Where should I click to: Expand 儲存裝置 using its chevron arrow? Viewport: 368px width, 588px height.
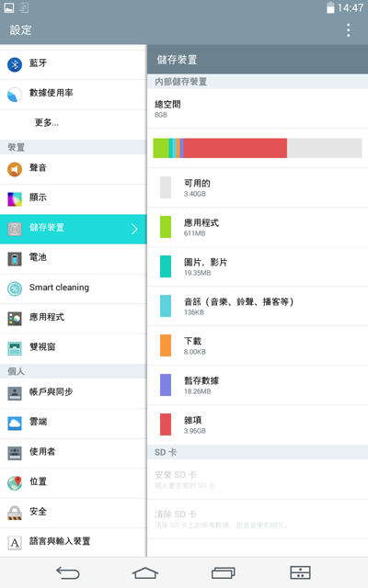click(135, 229)
